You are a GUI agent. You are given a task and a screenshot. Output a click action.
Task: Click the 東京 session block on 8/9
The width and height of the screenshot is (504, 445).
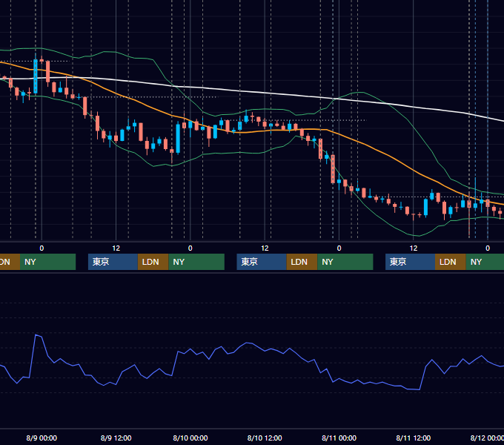(113, 262)
